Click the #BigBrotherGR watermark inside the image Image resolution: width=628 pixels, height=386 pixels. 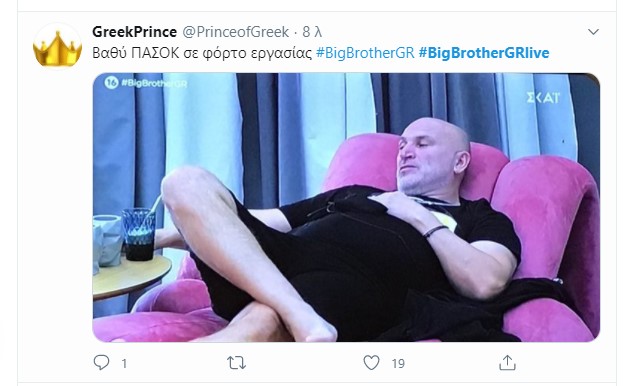pos(154,83)
